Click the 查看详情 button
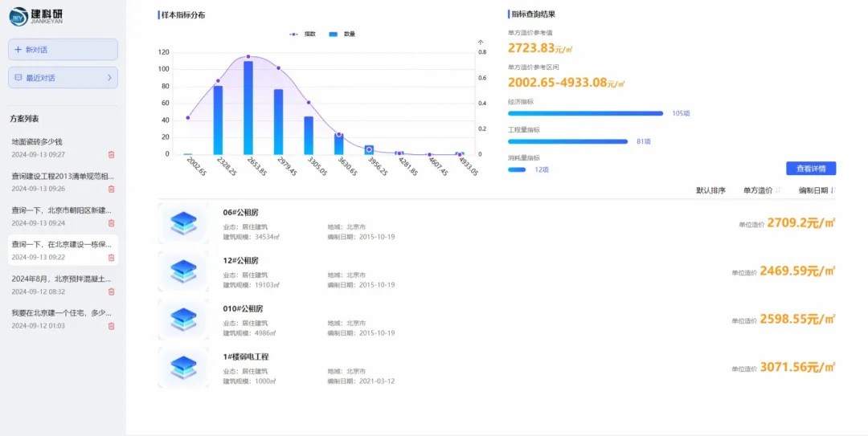Image resolution: width=868 pixels, height=436 pixels. pyautogui.click(x=811, y=169)
